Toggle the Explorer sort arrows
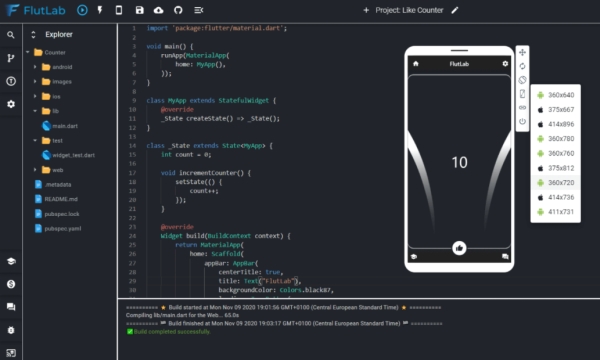600x360 pixels. point(33,34)
